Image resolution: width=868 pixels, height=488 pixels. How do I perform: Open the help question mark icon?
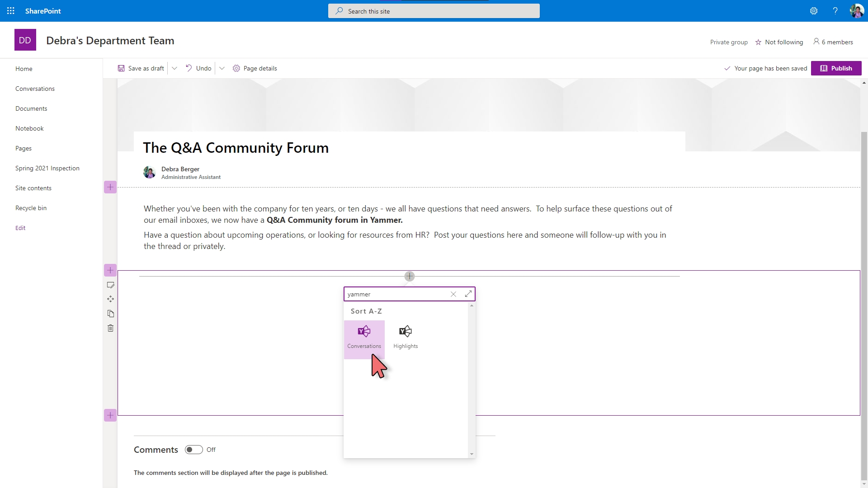pyautogui.click(x=835, y=11)
